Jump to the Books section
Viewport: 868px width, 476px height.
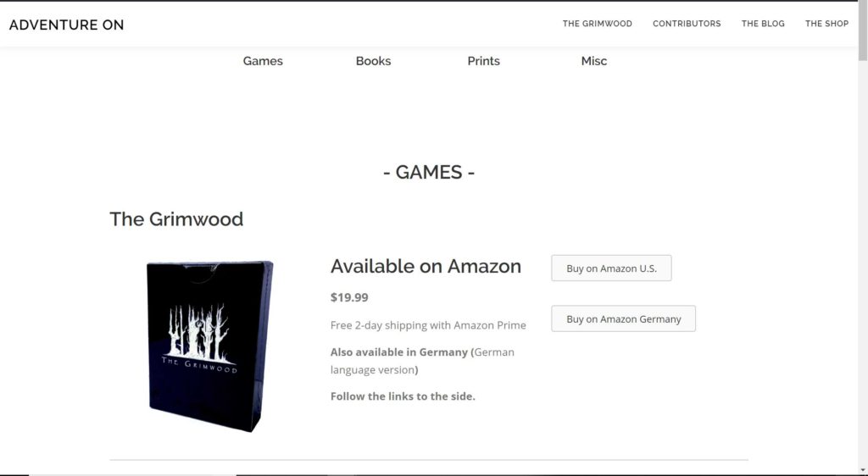point(373,61)
